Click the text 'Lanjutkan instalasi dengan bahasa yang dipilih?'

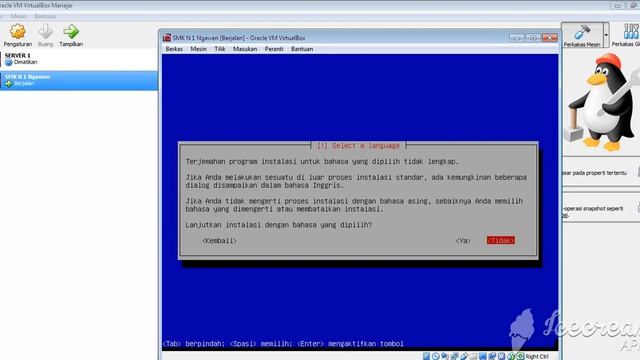pos(279,225)
